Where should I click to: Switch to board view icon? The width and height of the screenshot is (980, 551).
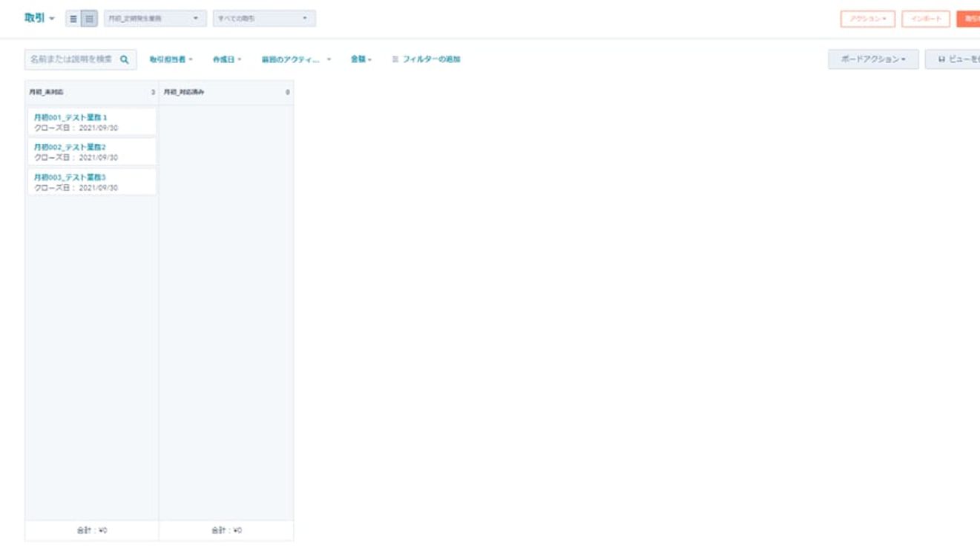tap(89, 19)
